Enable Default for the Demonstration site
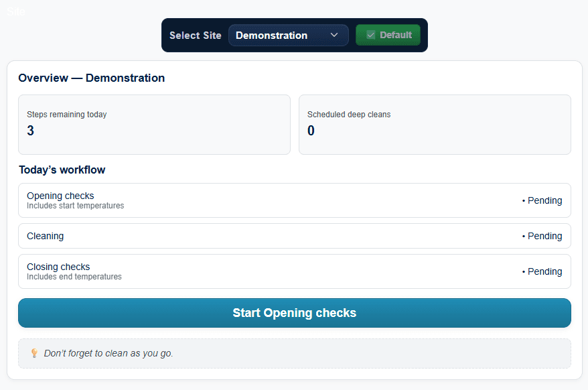This screenshot has width=588, height=390. [388, 35]
